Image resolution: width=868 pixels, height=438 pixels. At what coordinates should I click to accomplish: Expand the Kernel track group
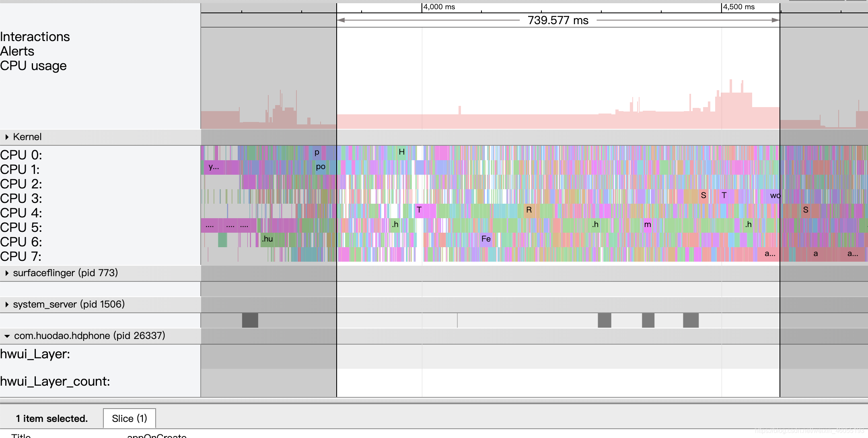click(x=7, y=137)
